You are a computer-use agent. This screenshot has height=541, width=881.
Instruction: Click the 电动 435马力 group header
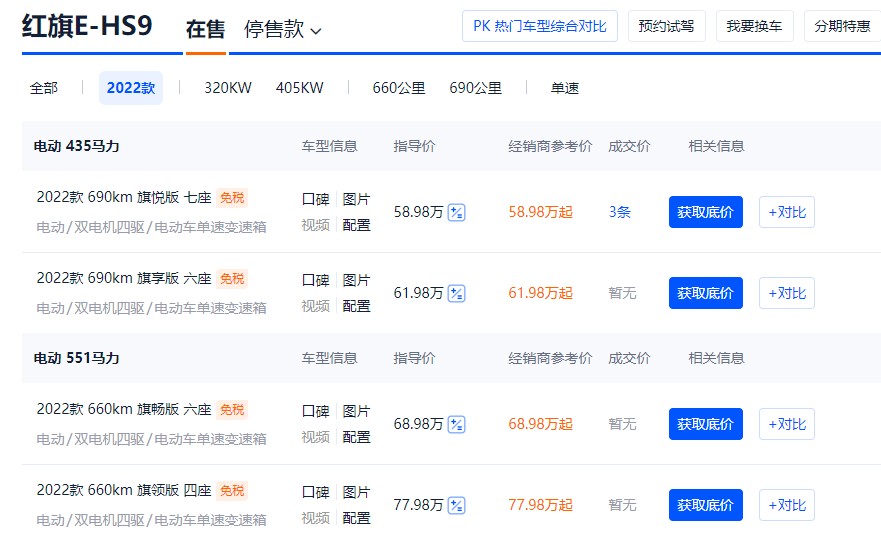coord(76,147)
